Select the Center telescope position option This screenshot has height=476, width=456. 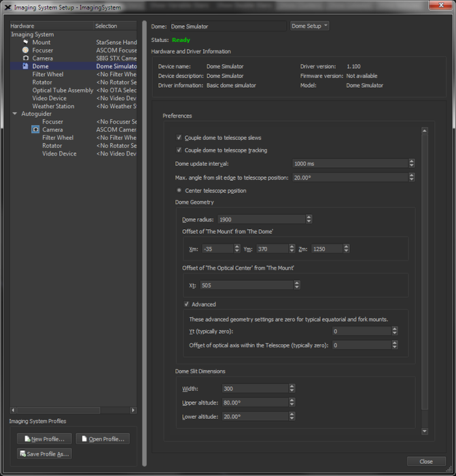click(179, 190)
